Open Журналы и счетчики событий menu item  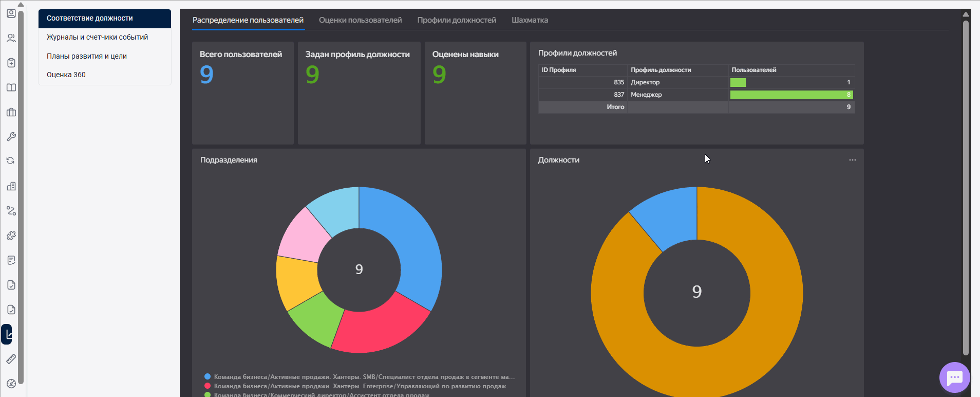(x=97, y=37)
